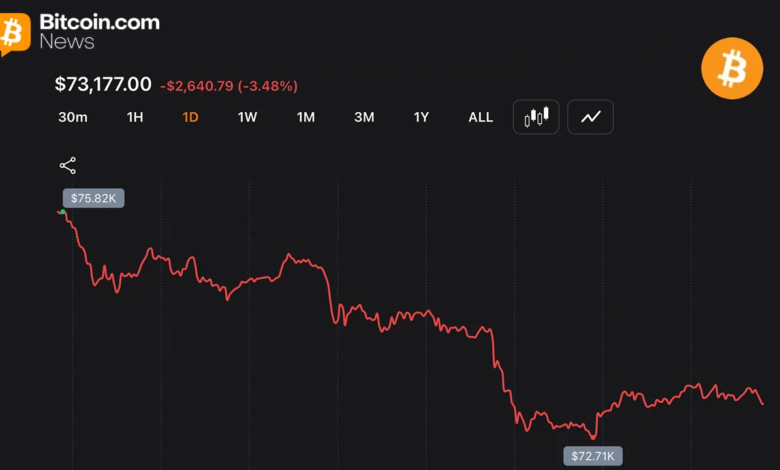Viewport: 780px width, 470px height.
Task: Select the 1D timeframe
Action: [190, 117]
